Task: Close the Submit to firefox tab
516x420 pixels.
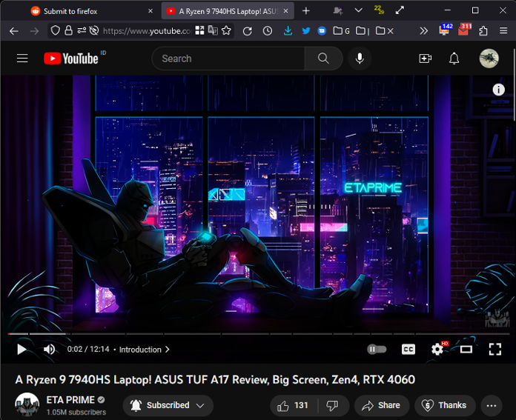Action: pyautogui.click(x=150, y=11)
